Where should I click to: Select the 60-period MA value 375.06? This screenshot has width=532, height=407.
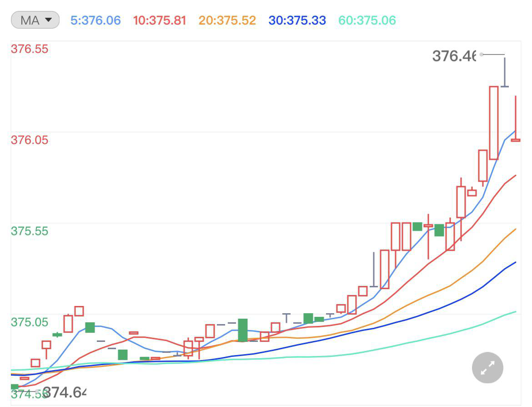tap(367, 20)
